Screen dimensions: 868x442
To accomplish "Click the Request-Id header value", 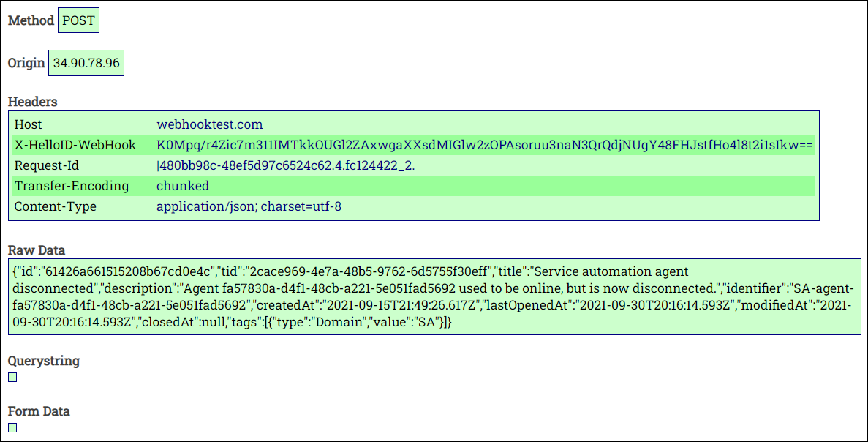I will pyautogui.click(x=286, y=165).
